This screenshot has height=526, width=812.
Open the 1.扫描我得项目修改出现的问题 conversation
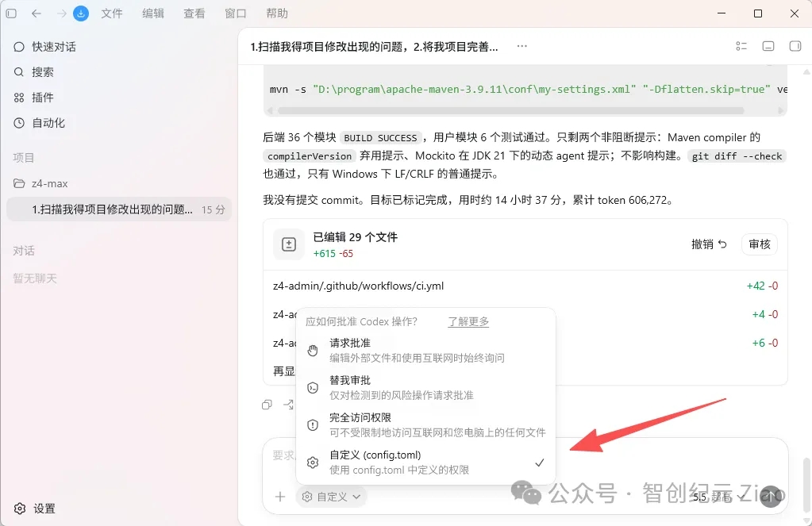coord(119,209)
